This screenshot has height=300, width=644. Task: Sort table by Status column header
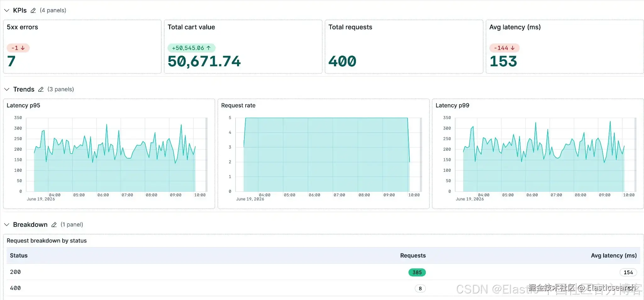(x=19, y=256)
